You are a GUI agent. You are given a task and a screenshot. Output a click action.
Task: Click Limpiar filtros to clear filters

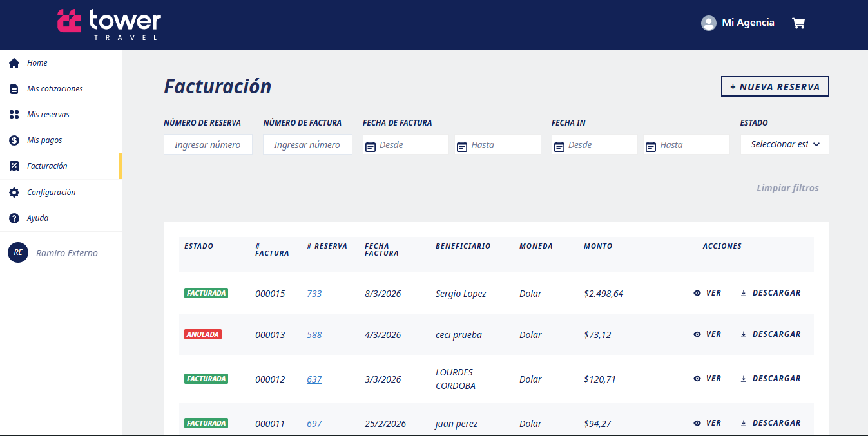pyautogui.click(x=787, y=187)
